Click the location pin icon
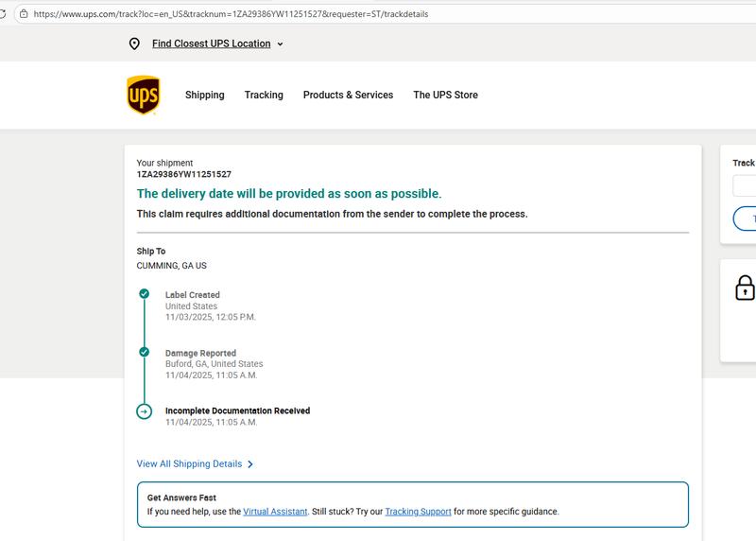Screen dimensions: 756x541 click(x=134, y=44)
